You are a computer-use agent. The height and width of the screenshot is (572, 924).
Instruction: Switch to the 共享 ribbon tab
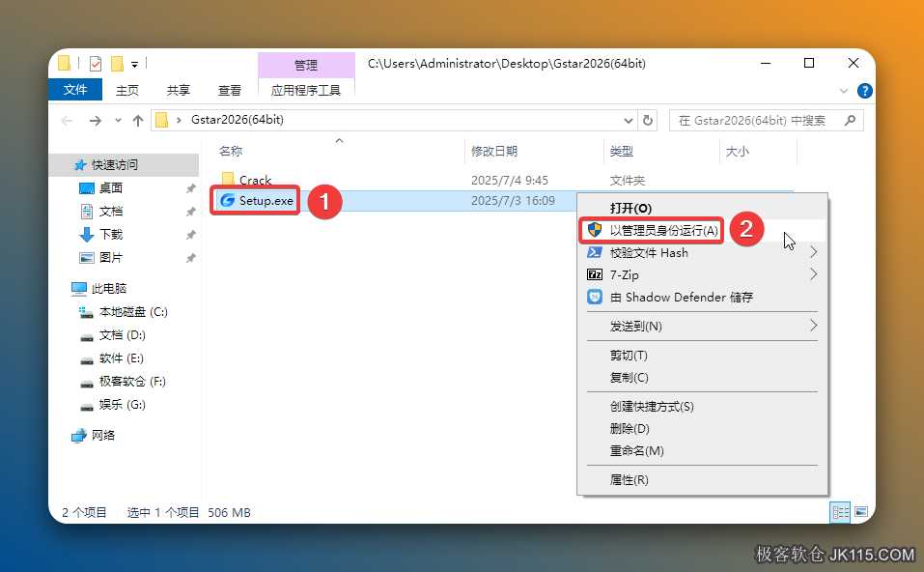click(x=178, y=90)
